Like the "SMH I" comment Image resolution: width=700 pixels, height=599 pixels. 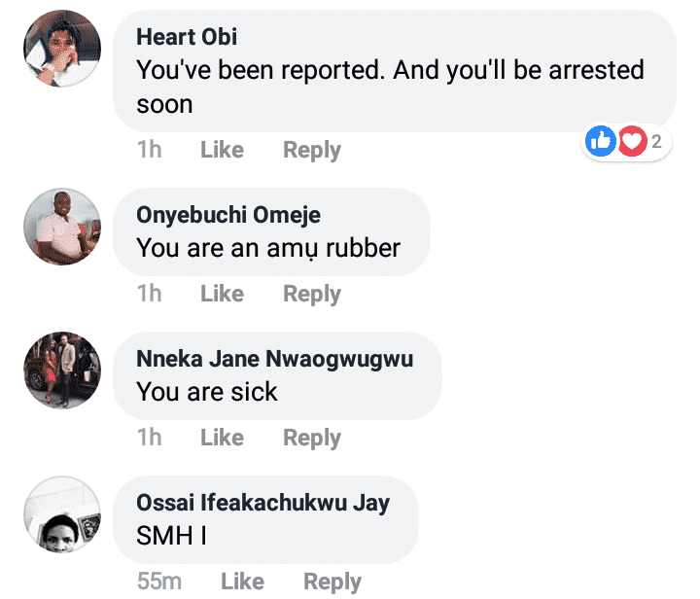tap(242, 581)
